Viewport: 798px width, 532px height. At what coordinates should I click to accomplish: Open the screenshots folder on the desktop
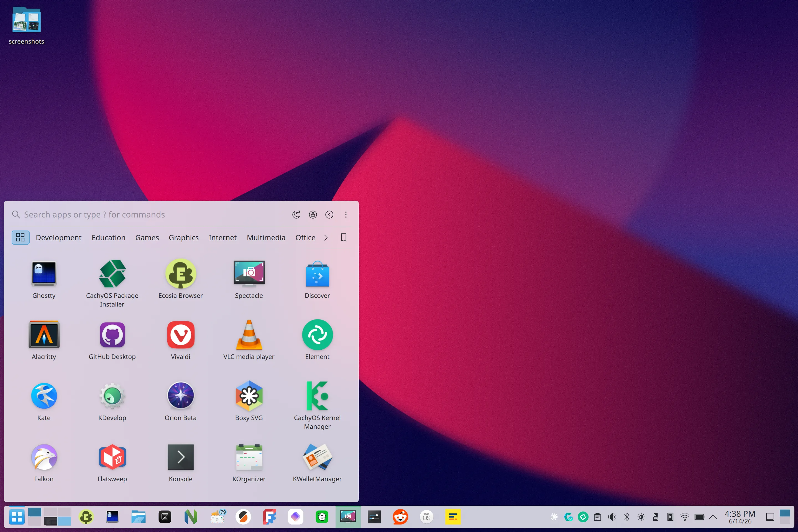tap(27, 25)
